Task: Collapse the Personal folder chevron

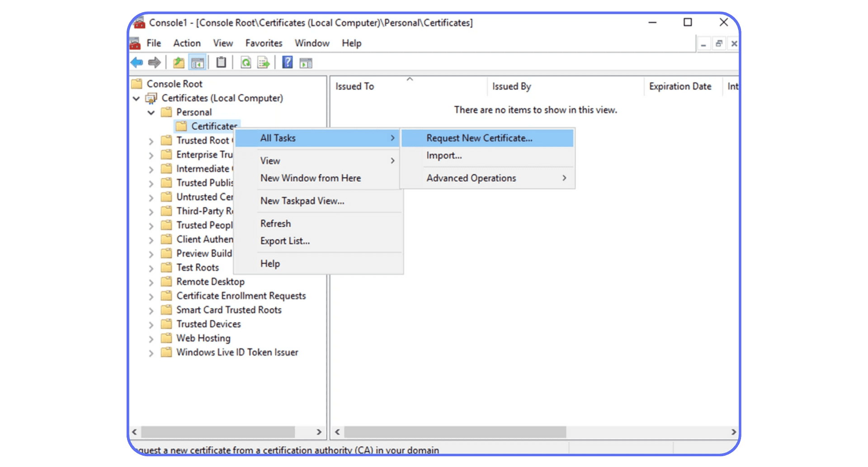Action: click(x=151, y=112)
